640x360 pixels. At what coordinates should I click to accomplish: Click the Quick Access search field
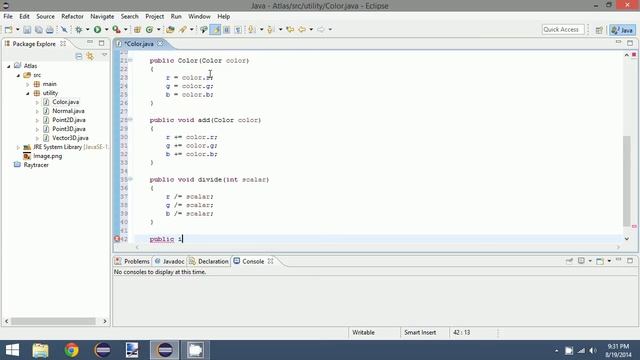pos(563,29)
